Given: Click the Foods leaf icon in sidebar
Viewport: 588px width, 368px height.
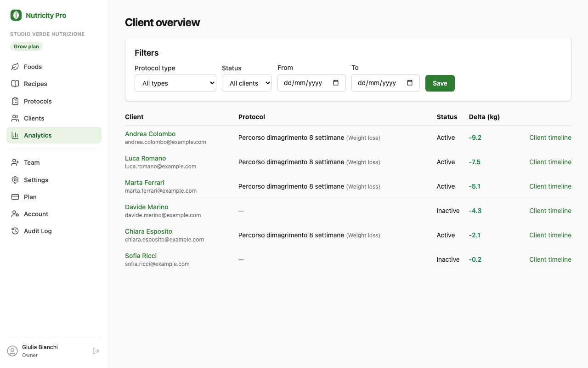Looking at the screenshot, I should 15,67.
